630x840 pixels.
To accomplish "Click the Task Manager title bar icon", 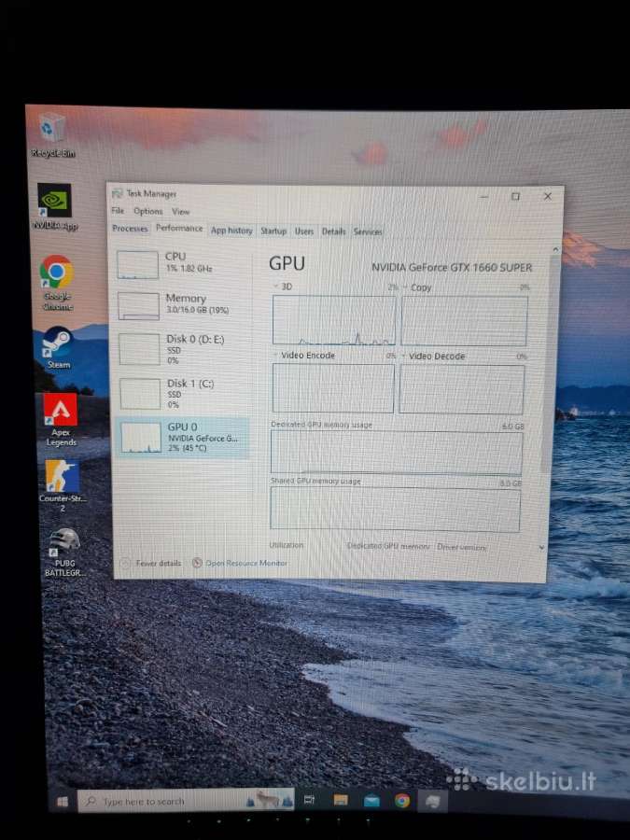I will tap(118, 193).
